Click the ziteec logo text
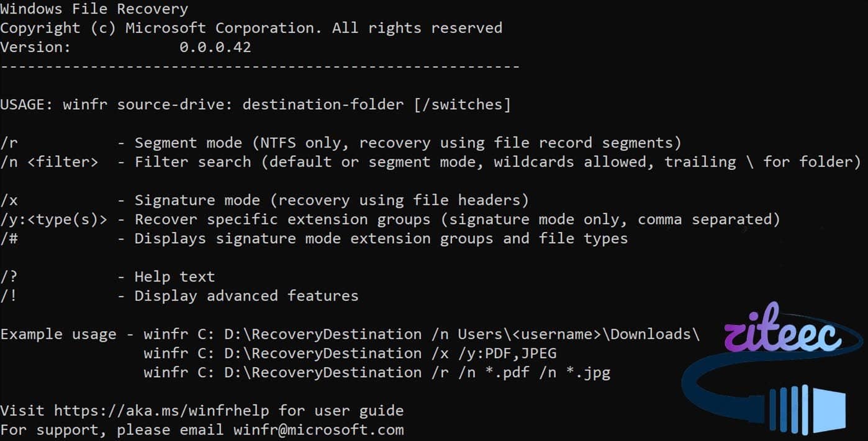This screenshot has width=868, height=441. (782, 334)
